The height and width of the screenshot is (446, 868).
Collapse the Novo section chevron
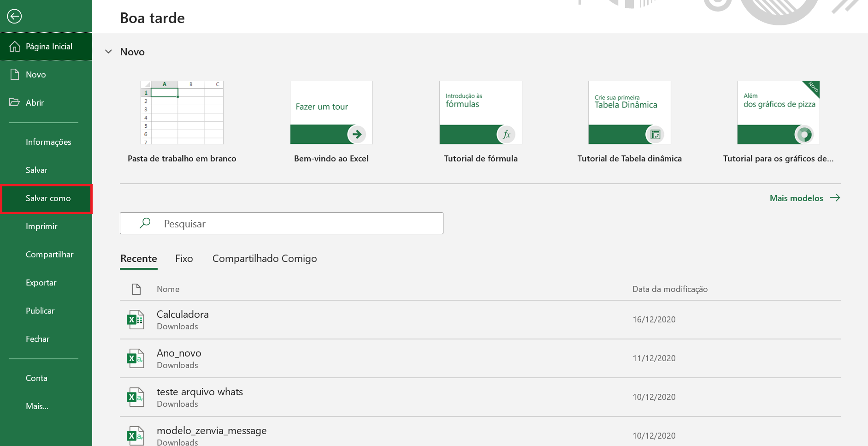tap(109, 52)
